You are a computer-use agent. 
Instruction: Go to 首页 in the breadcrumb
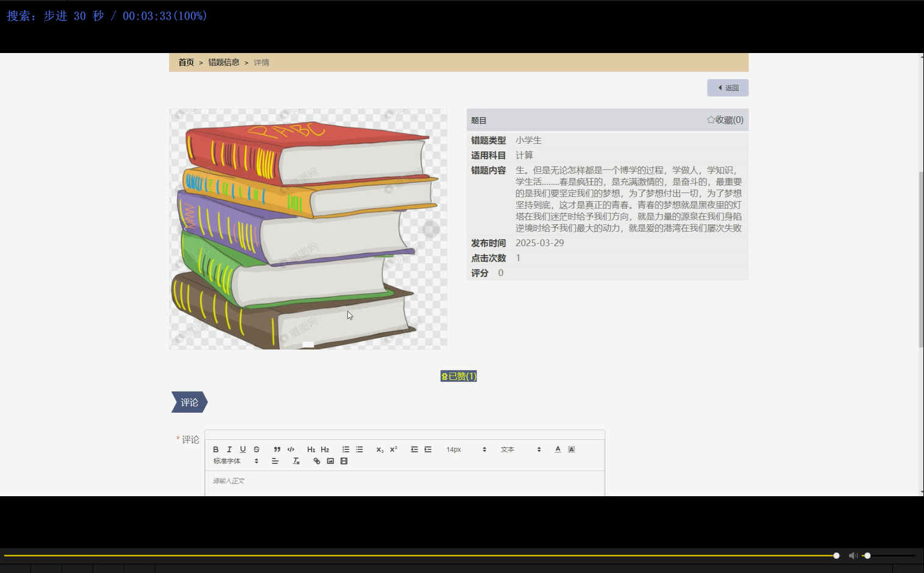[185, 62]
